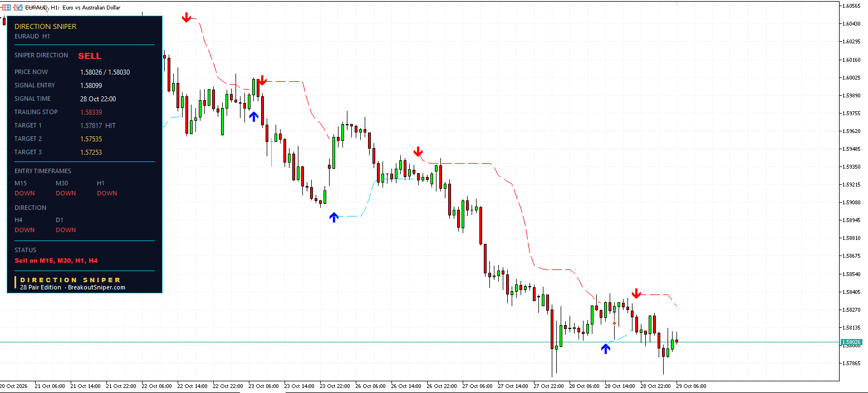Image resolution: width=868 pixels, height=393 pixels.
Task: Click the 1.59350 price scale label
Action: [x=852, y=166]
